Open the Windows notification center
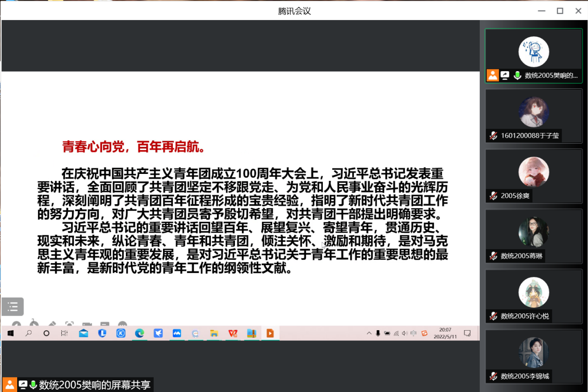Screen dimensions: 588x392 [467, 333]
